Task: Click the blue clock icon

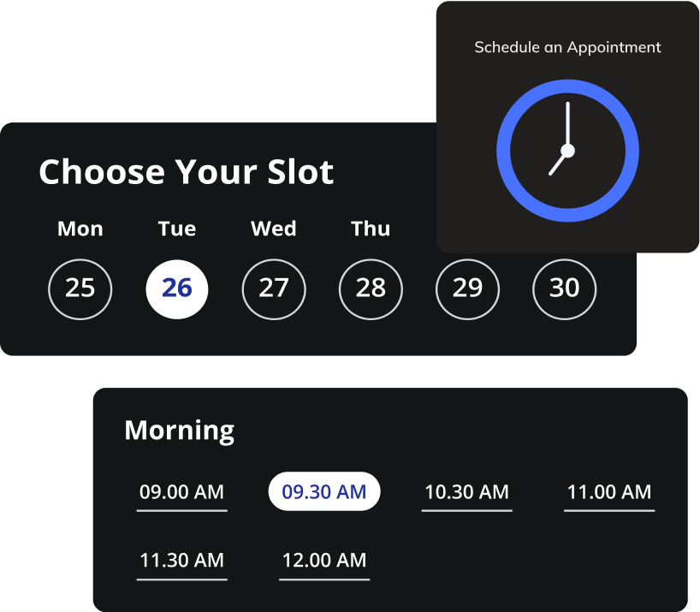Action: pyautogui.click(x=567, y=151)
